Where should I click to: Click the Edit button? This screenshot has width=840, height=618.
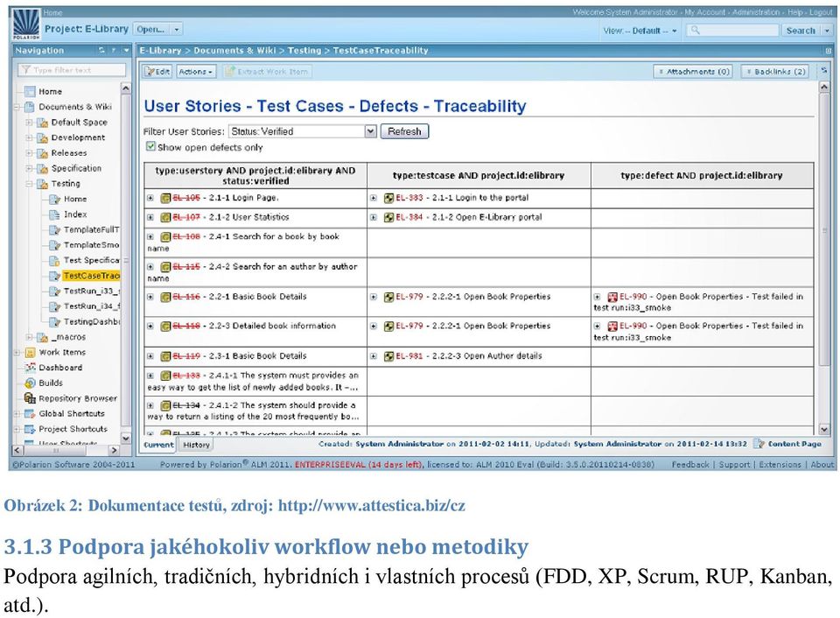coord(157,71)
